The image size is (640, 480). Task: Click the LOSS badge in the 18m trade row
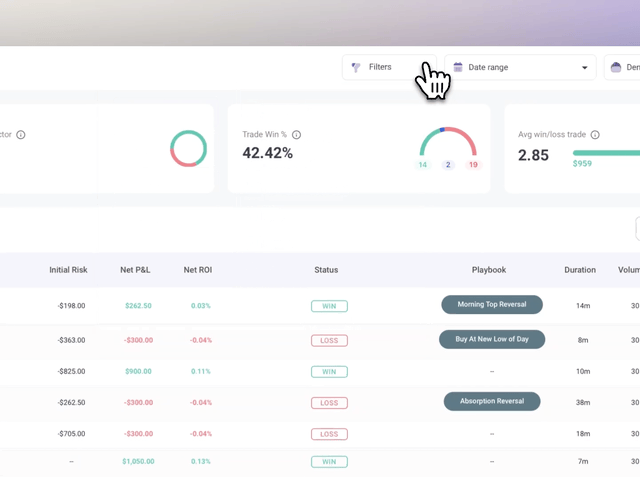click(329, 434)
